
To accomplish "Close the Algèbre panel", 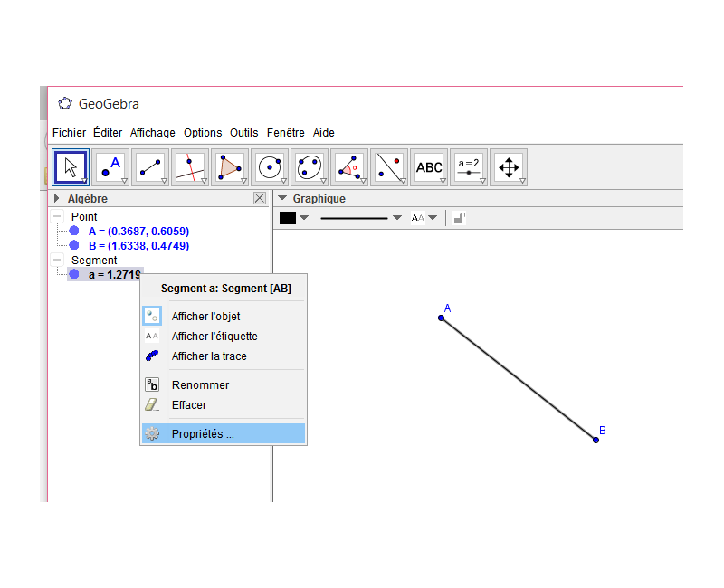I will (260, 198).
